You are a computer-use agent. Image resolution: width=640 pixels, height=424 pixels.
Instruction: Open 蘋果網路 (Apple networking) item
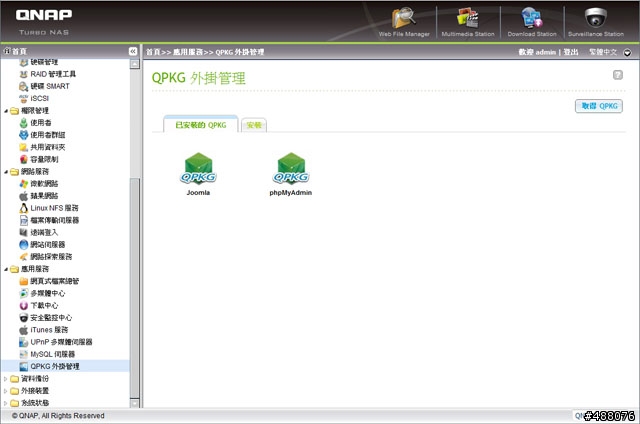pyautogui.click(x=44, y=196)
